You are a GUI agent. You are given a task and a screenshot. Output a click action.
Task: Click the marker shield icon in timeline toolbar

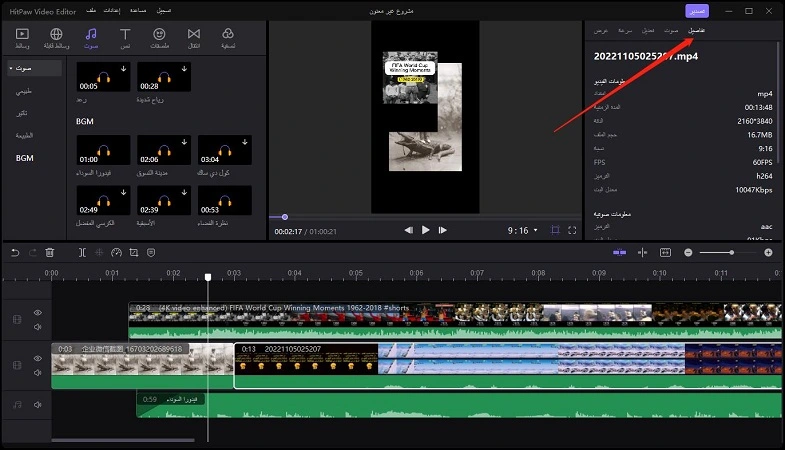pyautogui.click(x=151, y=253)
